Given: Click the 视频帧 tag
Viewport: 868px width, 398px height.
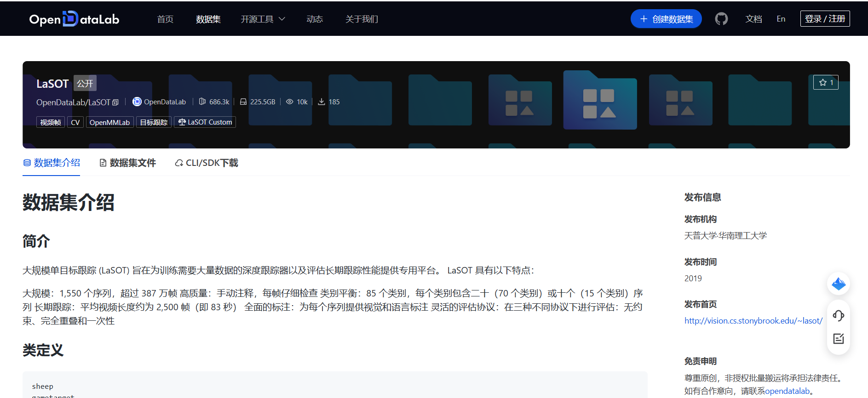Looking at the screenshot, I should pos(51,122).
